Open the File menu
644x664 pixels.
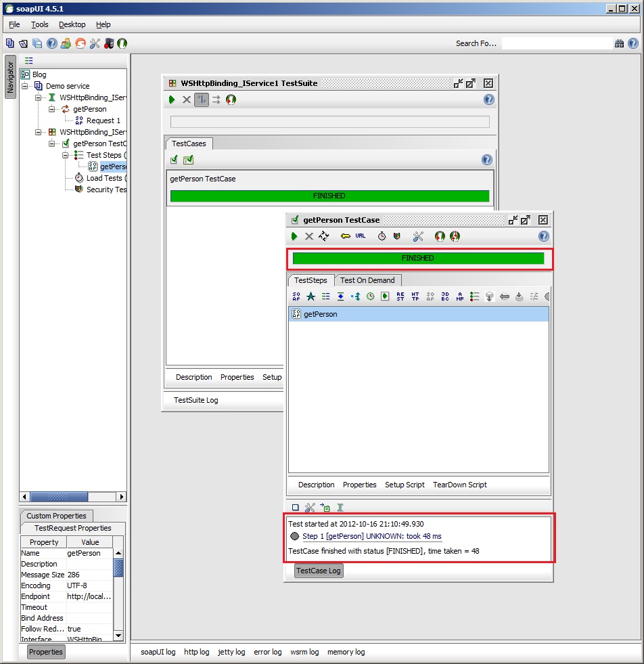14,24
